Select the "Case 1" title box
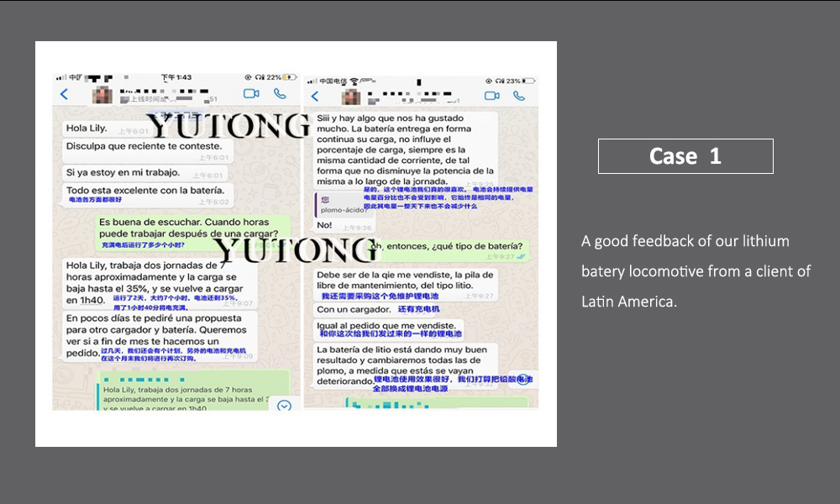 click(x=685, y=156)
